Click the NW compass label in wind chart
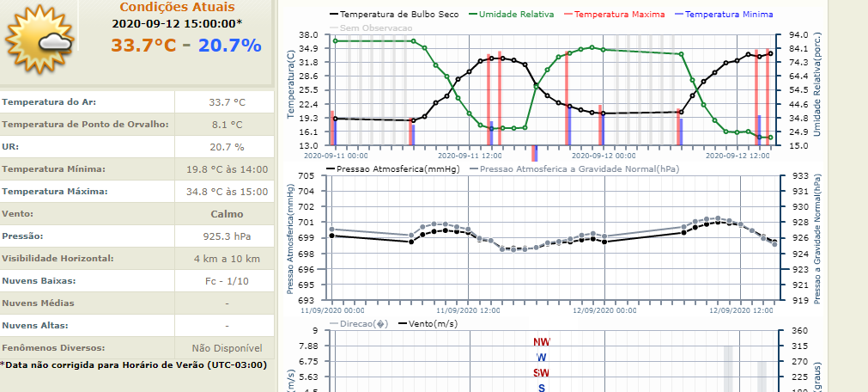 coord(542,341)
